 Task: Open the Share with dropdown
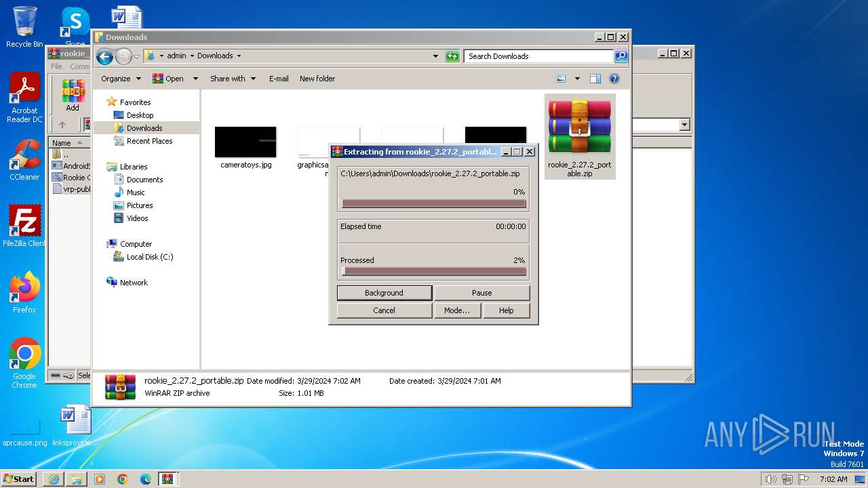(233, 79)
